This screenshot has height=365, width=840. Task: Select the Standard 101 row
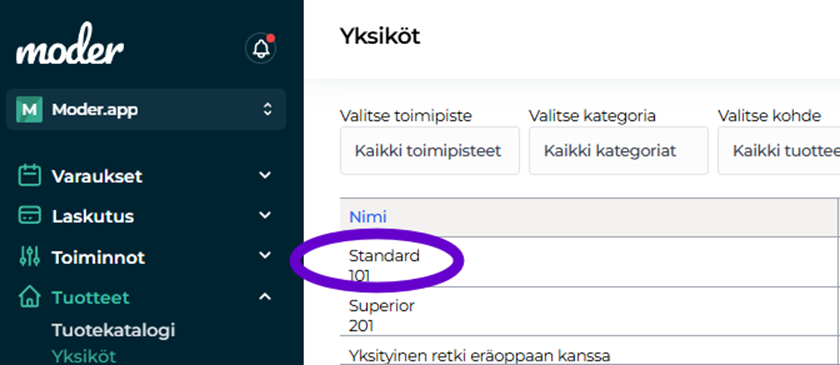589,262
